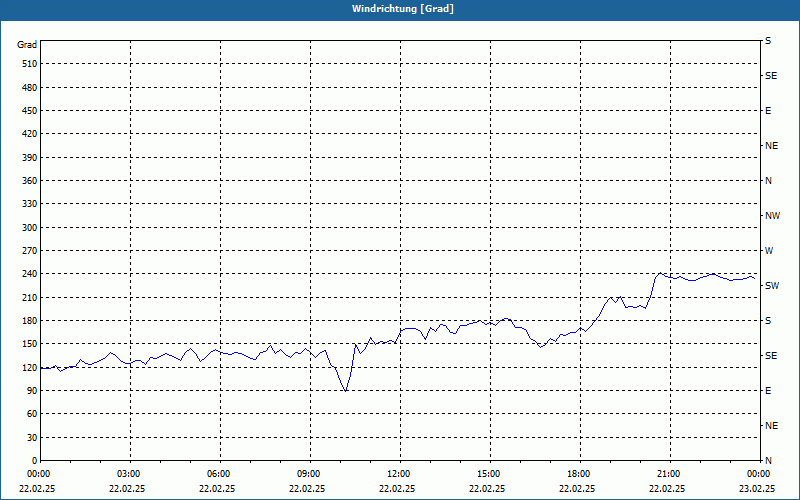Click the 270 degree axis label
Screen dimensions: 800x500
(x=30, y=251)
